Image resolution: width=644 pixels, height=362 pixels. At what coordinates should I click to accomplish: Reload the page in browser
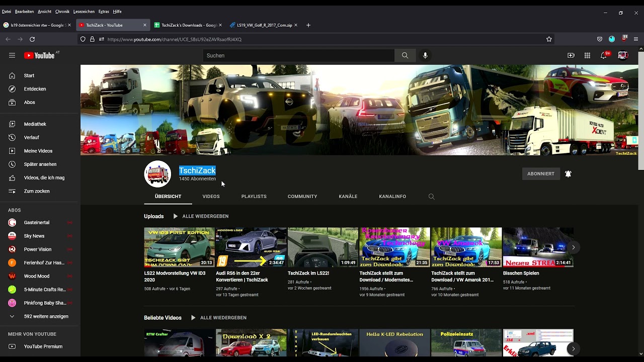[32, 39]
